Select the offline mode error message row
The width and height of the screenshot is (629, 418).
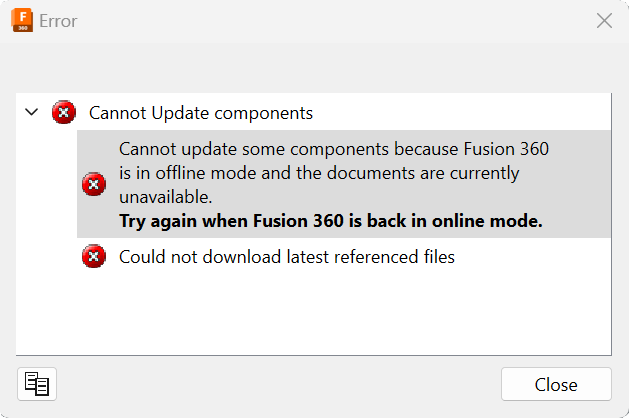(344, 184)
